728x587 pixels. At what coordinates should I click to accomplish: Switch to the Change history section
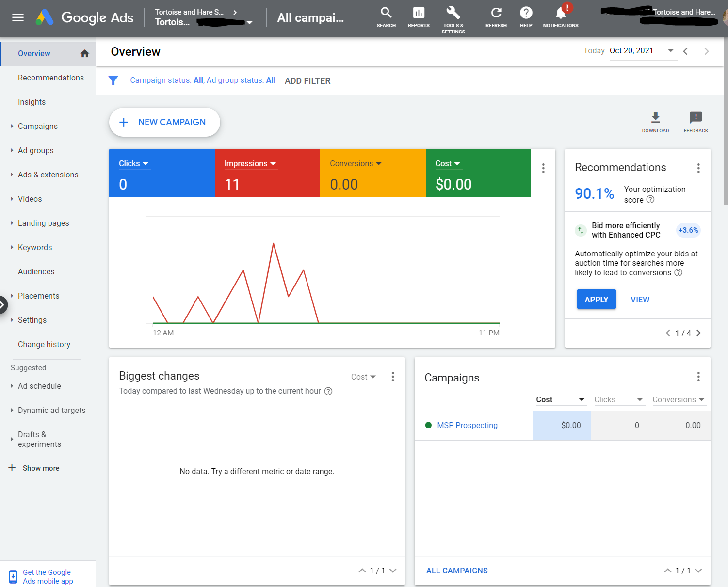44,344
